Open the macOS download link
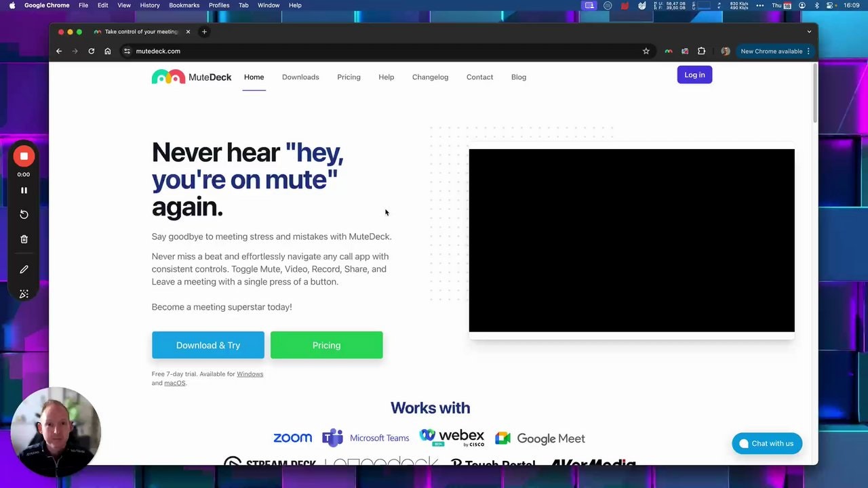The width and height of the screenshot is (868, 488). 174,382
